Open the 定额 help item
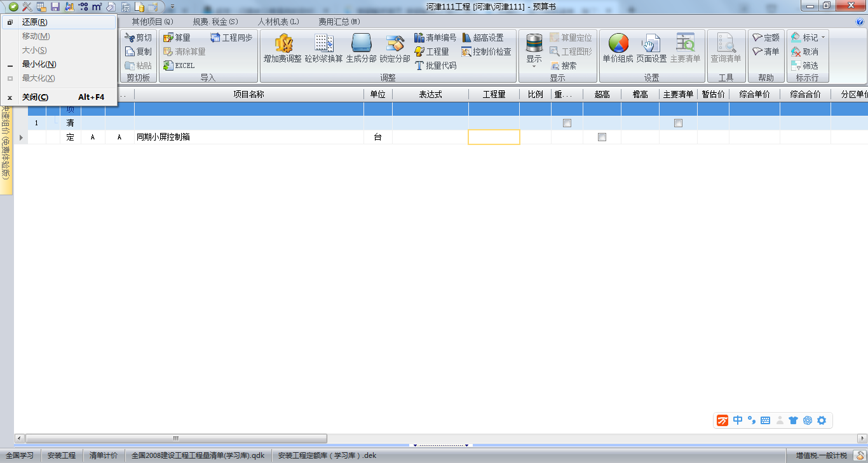 [x=766, y=38]
